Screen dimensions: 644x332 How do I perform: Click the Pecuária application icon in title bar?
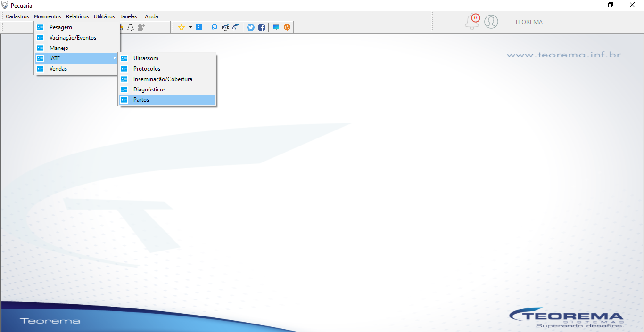click(x=5, y=5)
